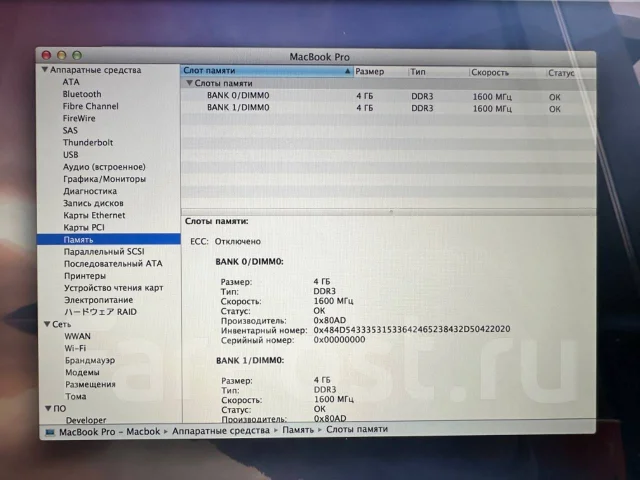The image size is (640, 480).
Task: Select WWAN under Сеть
Action: (78, 336)
